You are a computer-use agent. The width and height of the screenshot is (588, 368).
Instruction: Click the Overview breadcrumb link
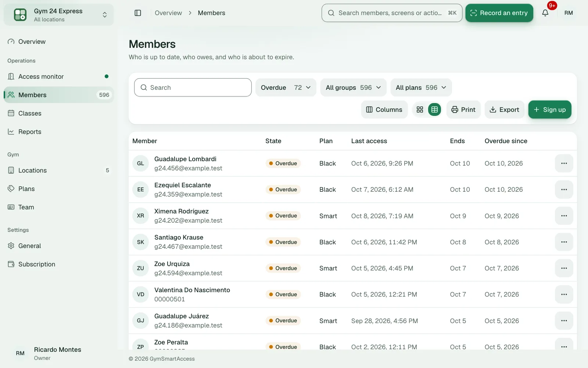click(168, 13)
